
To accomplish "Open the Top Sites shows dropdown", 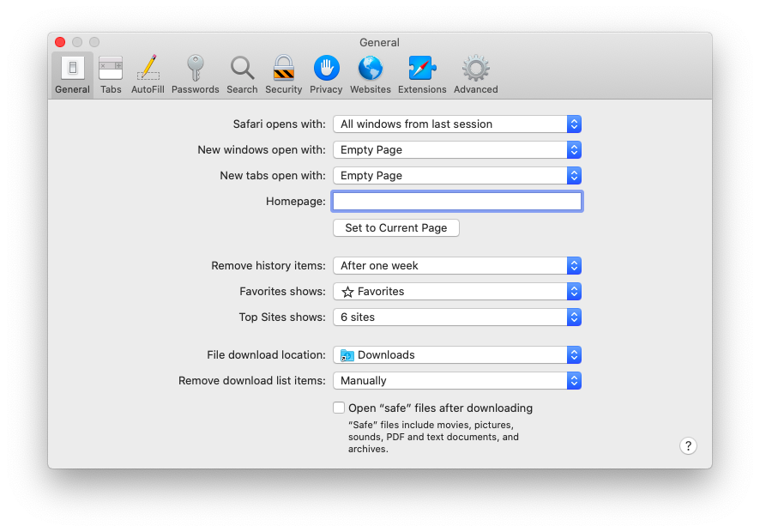I will [457, 317].
